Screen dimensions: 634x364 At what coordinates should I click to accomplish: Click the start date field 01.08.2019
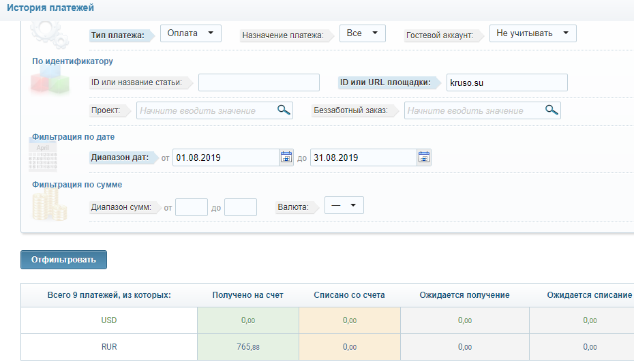click(x=226, y=157)
